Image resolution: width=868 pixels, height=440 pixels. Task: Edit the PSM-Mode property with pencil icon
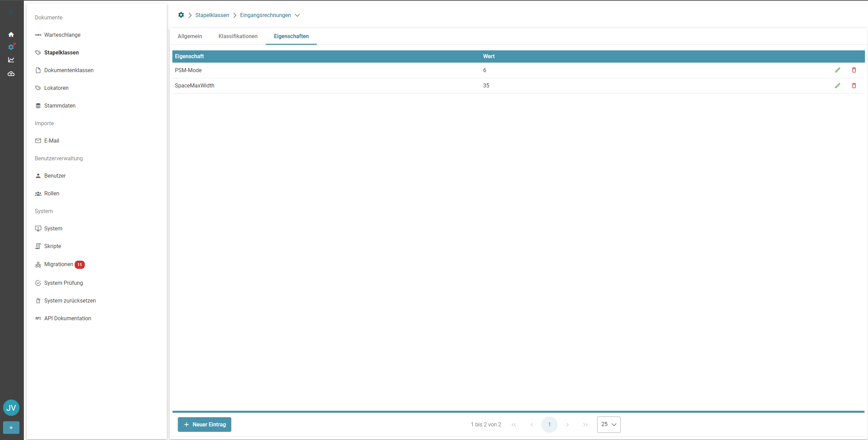click(837, 70)
